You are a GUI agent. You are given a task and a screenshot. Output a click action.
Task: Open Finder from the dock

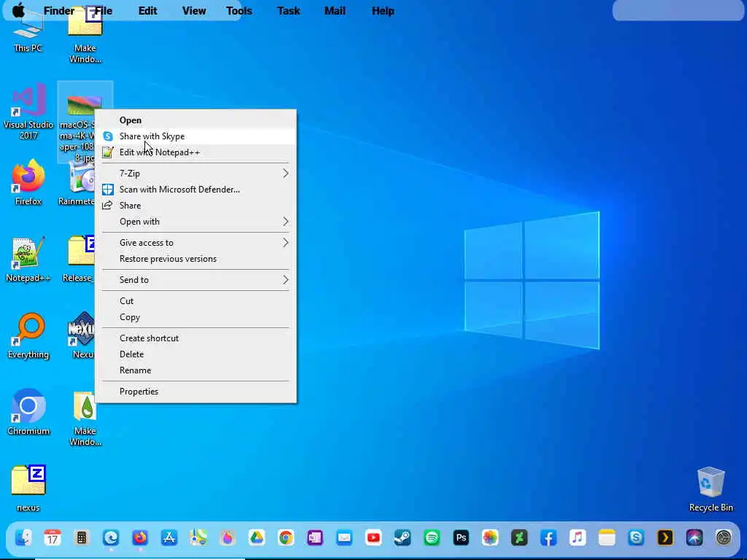tap(23, 537)
